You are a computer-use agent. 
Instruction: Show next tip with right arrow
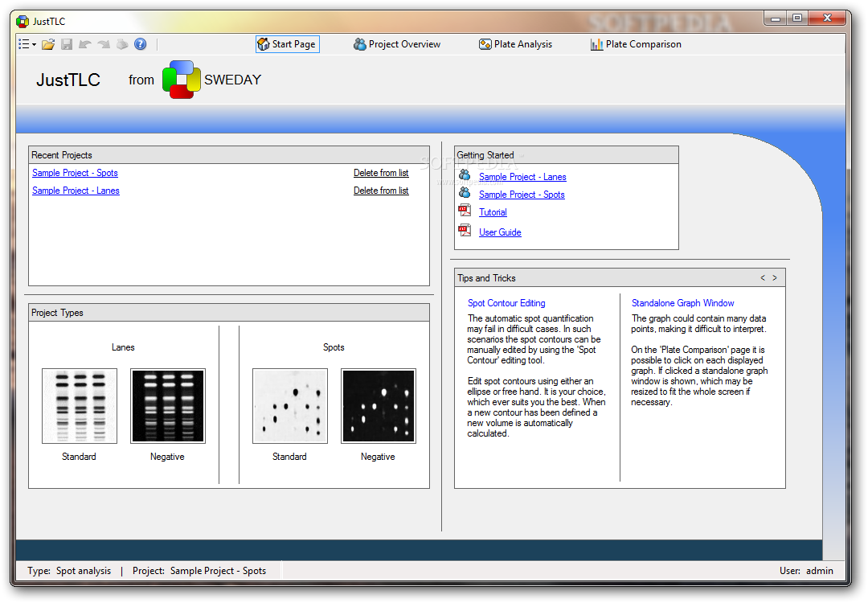click(x=775, y=278)
